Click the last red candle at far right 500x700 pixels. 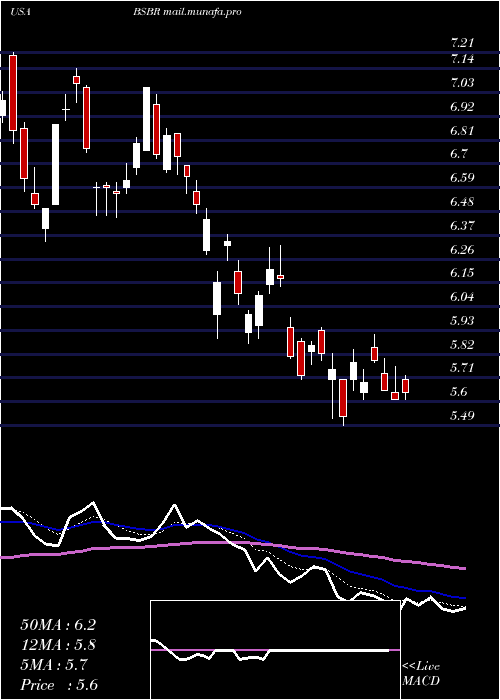pyautogui.click(x=405, y=386)
